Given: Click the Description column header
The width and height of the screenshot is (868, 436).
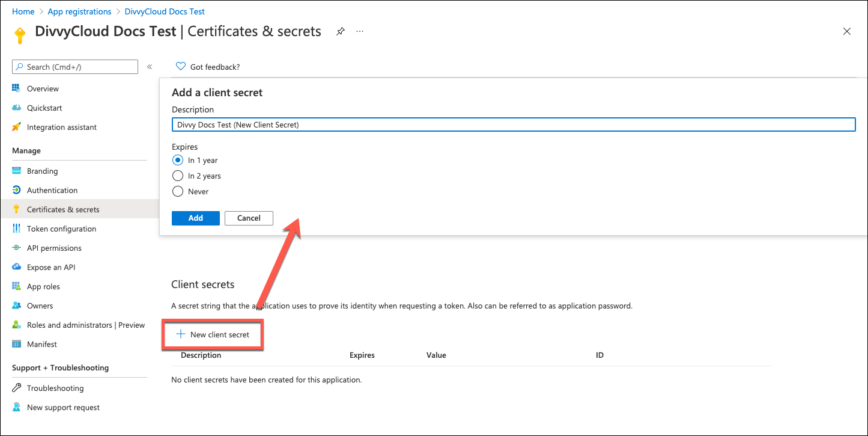Looking at the screenshot, I should coord(201,355).
